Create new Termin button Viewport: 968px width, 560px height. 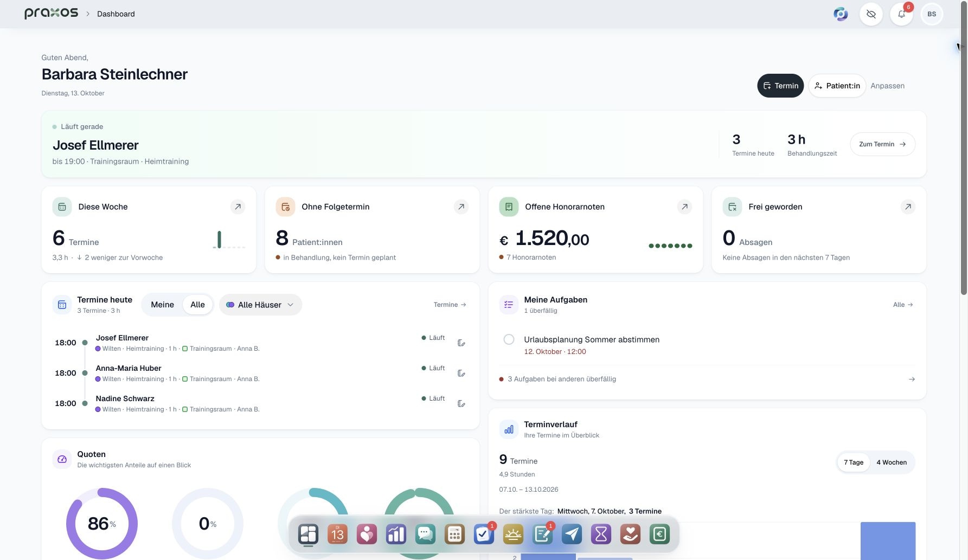pyautogui.click(x=780, y=86)
